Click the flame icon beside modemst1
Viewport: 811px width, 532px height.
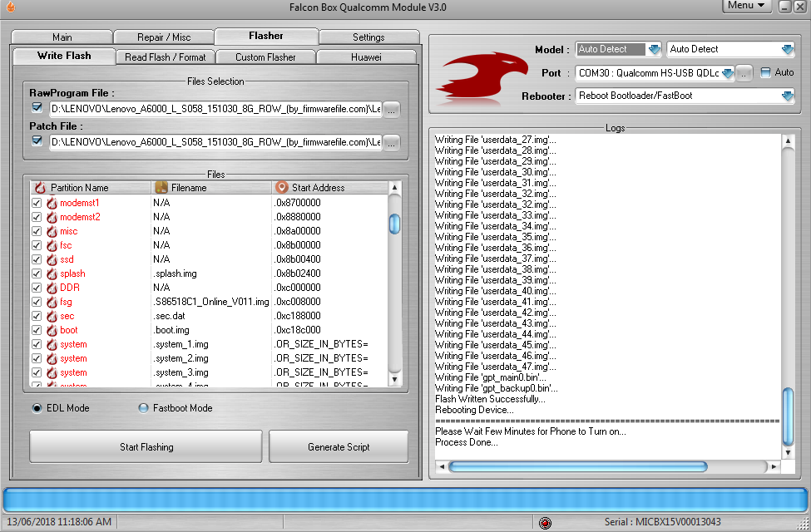click(x=52, y=203)
